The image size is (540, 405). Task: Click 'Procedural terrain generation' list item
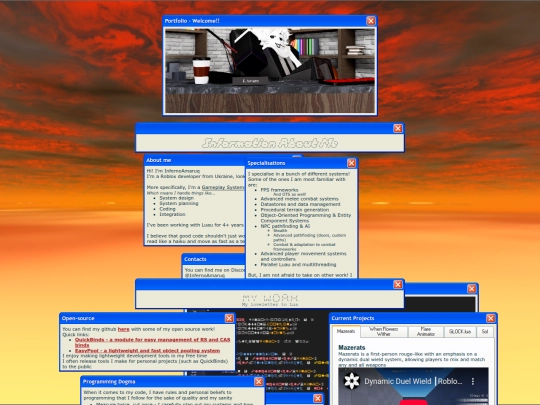[x=294, y=210]
